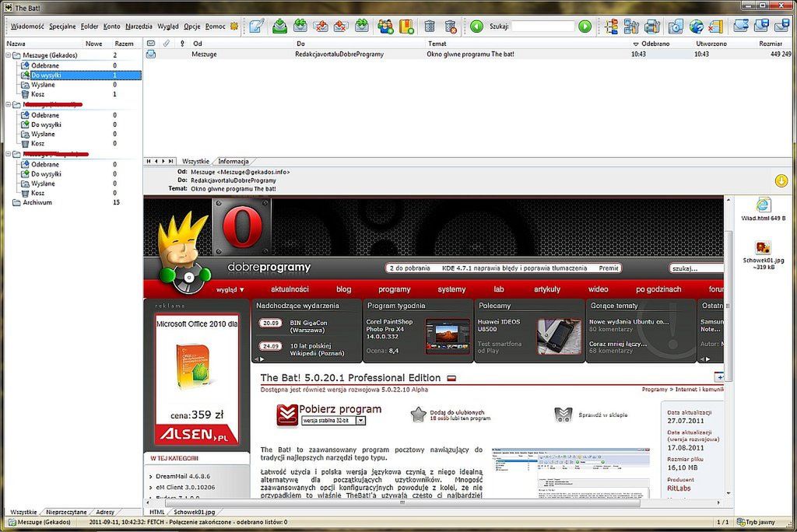The height and width of the screenshot is (532, 797).
Task: Select the Schowek01.jpg bottom tab
Action: [x=194, y=513]
